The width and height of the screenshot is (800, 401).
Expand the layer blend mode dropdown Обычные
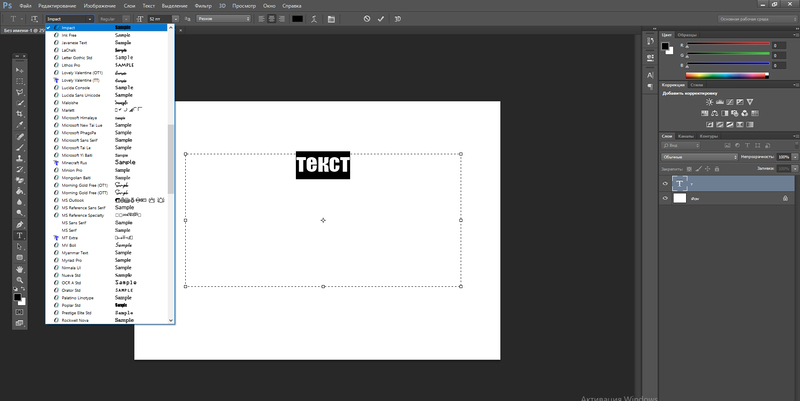[695, 157]
